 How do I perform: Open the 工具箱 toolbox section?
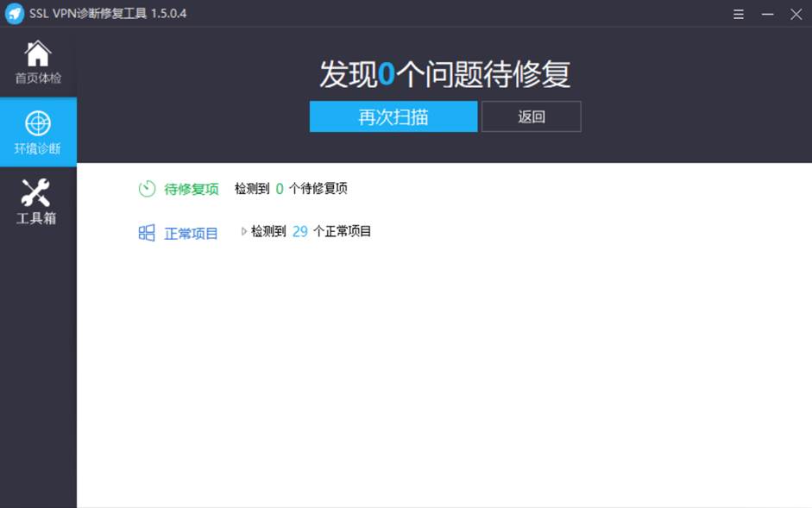click(x=38, y=202)
